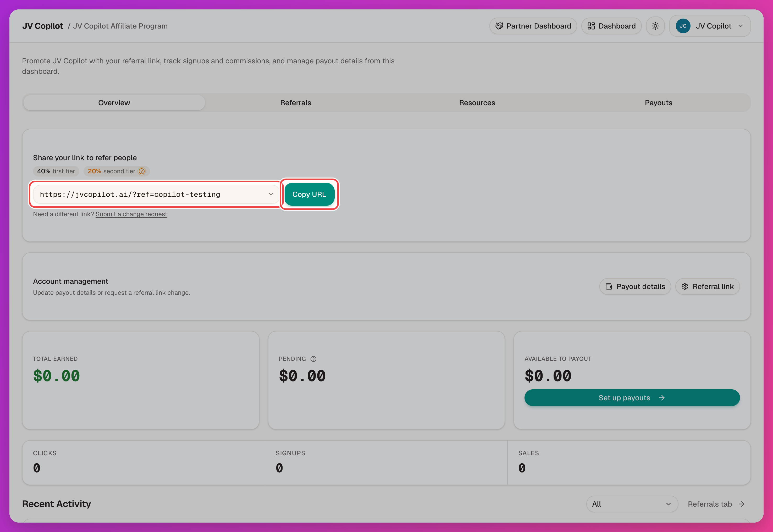The height and width of the screenshot is (532, 773).
Task: Click JV Copilot Affiliate Program breadcrumb
Action: click(120, 26)
